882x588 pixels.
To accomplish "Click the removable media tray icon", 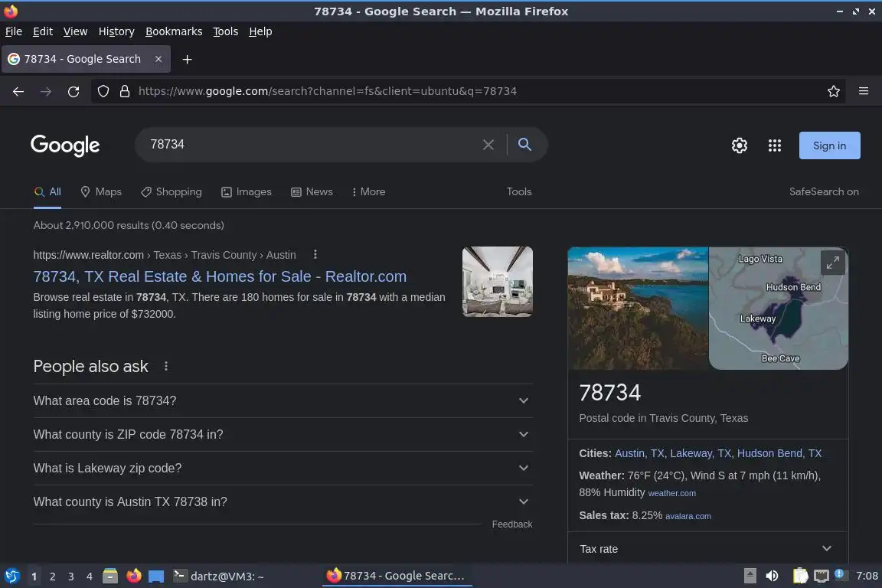I will point(750,576).
